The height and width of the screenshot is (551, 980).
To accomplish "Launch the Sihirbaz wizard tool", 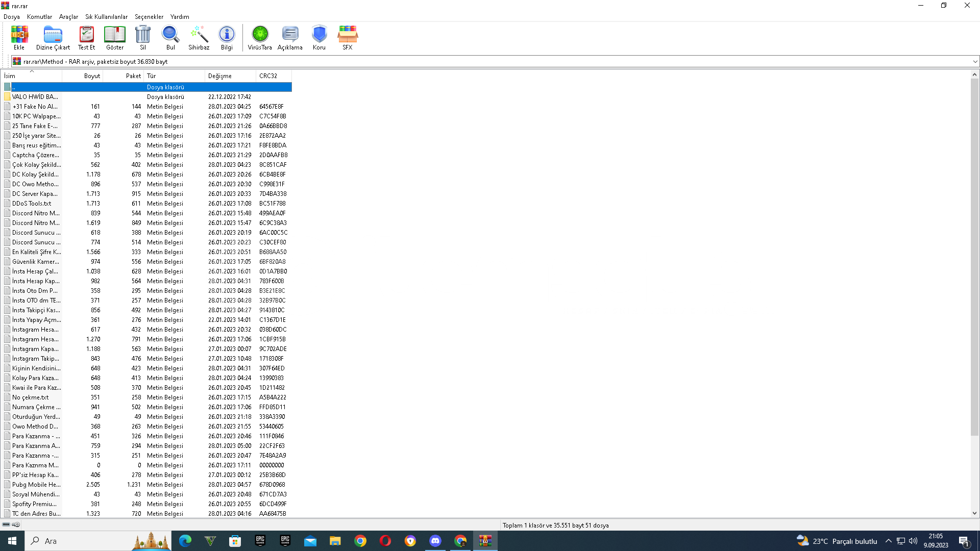I will pos(199,37).
